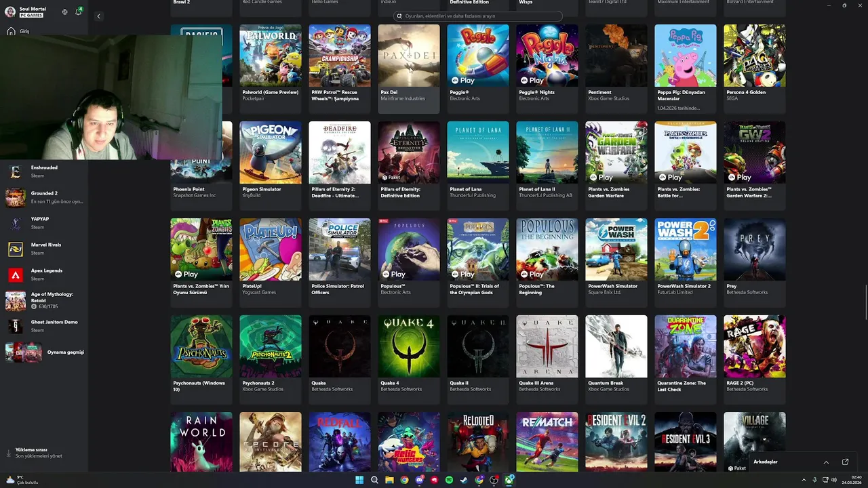868x488 pixels.
Task: Open Age of Mythology: Retold sidebar entry
Action: pyautogui.click(x=44, y=300)
